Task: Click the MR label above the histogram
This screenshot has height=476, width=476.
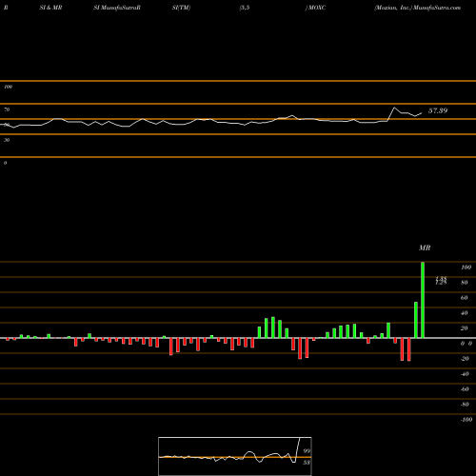Action: [425, 248]
